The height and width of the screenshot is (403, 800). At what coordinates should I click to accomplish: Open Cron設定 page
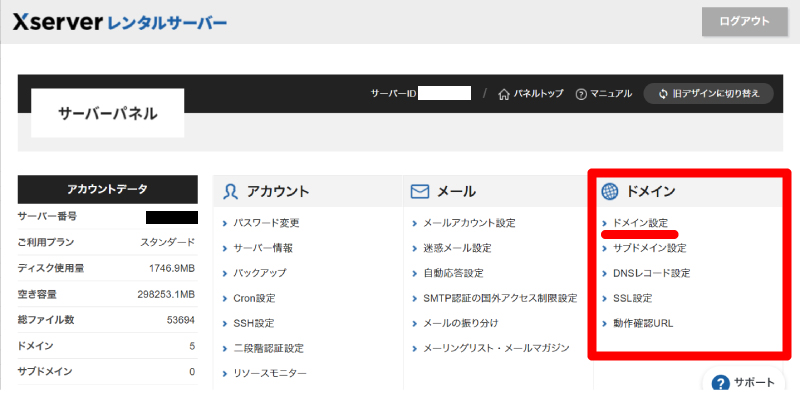click(254, 298)
